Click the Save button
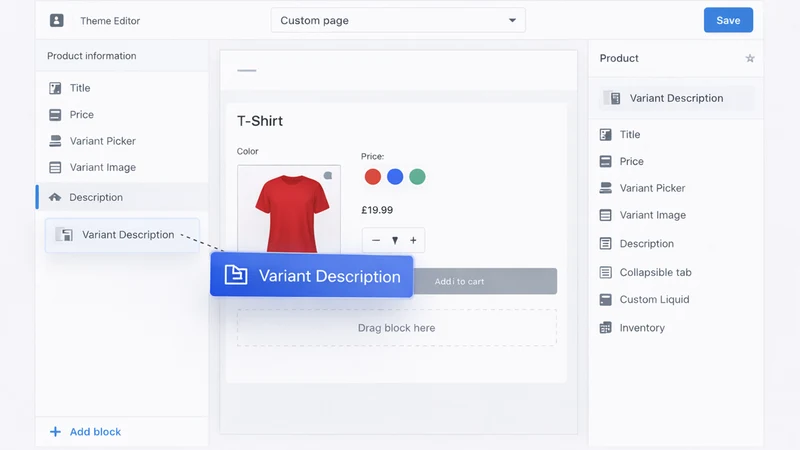Screen dimensions: 800x450 (728, 20)
